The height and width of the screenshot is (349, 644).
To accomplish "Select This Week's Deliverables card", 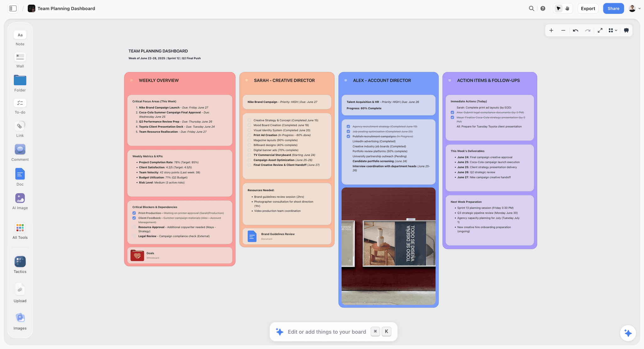I will (x=490, y=168).
